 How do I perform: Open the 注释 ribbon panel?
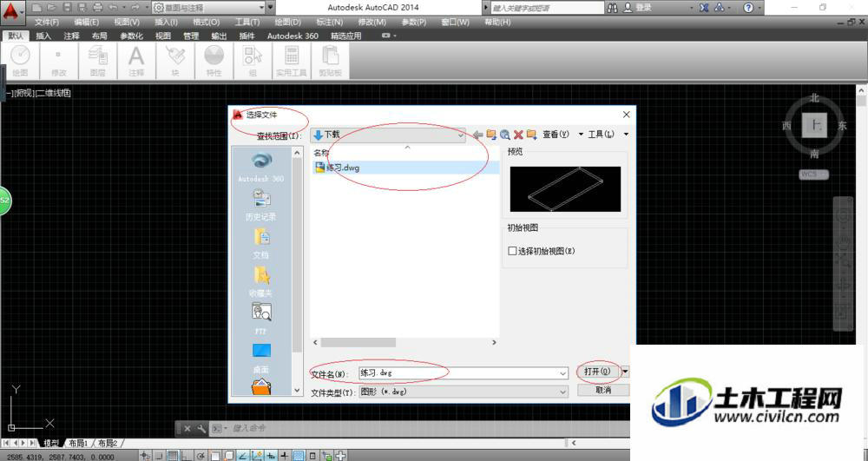(x=136, y=61)
